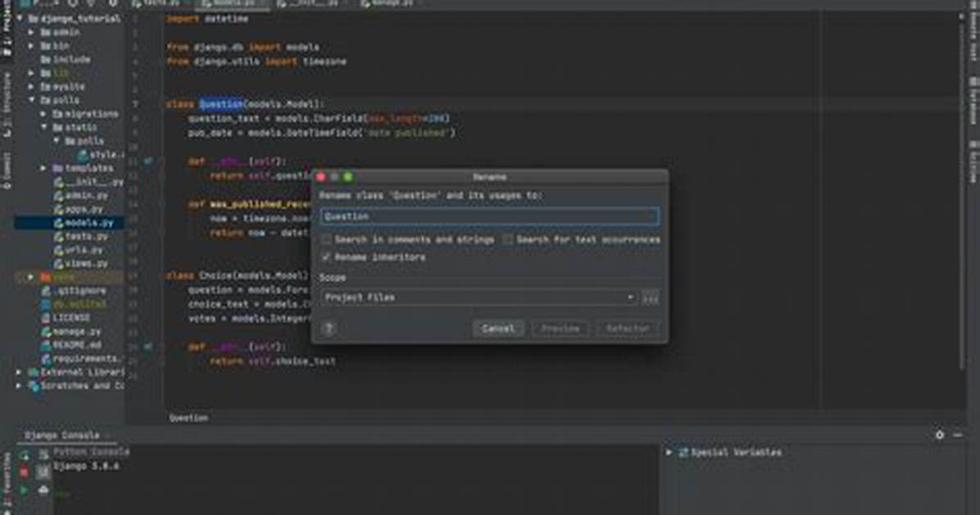Expand Scratches and Consoles node

(19, 386)
